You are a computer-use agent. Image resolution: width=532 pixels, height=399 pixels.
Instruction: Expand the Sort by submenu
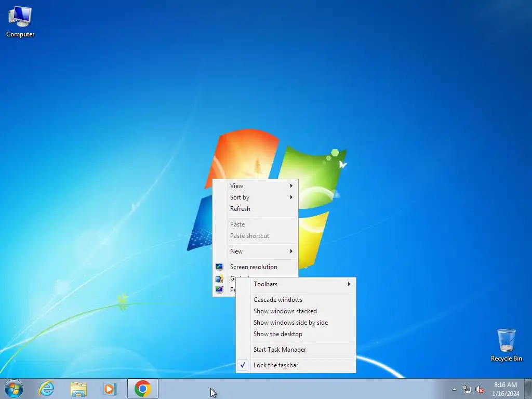pyautogui.click(x=255, y=197)
